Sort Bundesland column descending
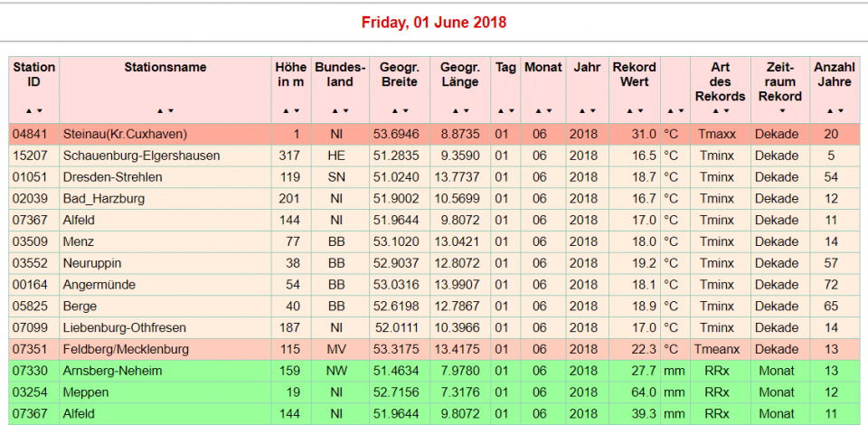 [x=344, y=111]
